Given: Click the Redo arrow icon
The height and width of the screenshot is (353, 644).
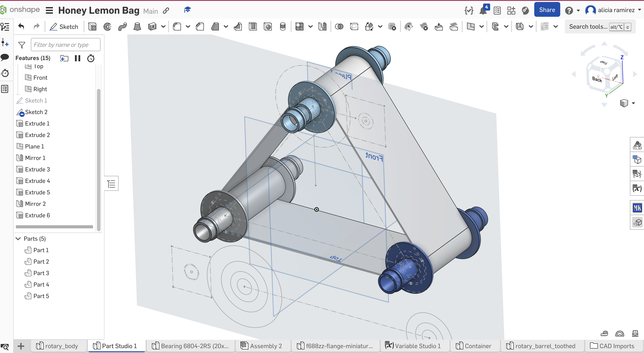Looking at the screenshot, I should (x=37, y=26).
